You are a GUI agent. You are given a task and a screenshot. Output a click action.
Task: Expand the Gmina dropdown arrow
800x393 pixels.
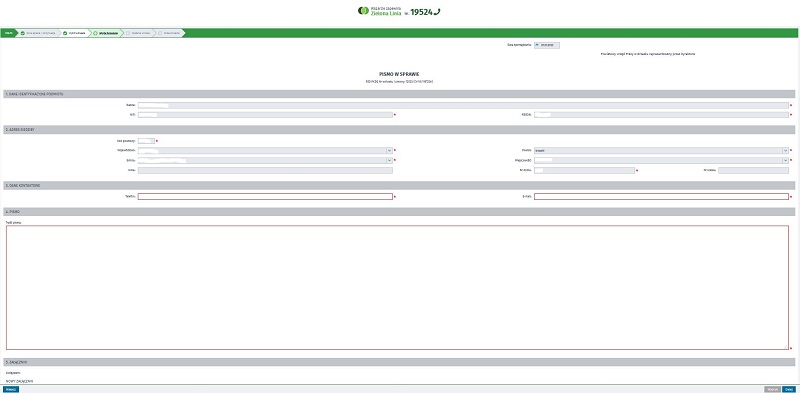click(x=389, y=160)
